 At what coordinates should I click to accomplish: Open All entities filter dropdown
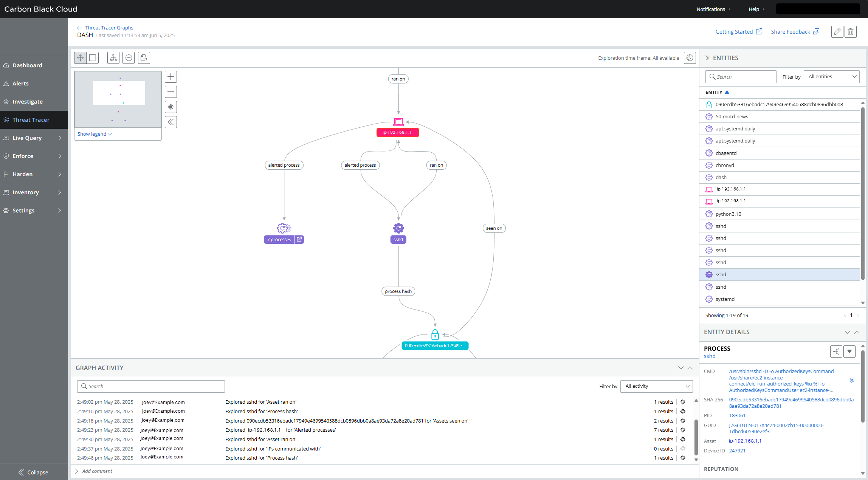[x=832, y=77]
